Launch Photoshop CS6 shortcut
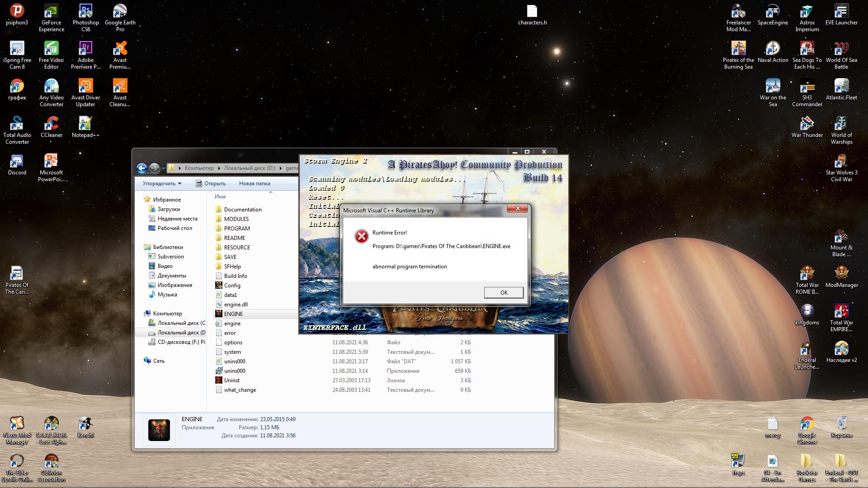Image resolution: width=868 pixels, height=488 pixels. coord(85,18)
